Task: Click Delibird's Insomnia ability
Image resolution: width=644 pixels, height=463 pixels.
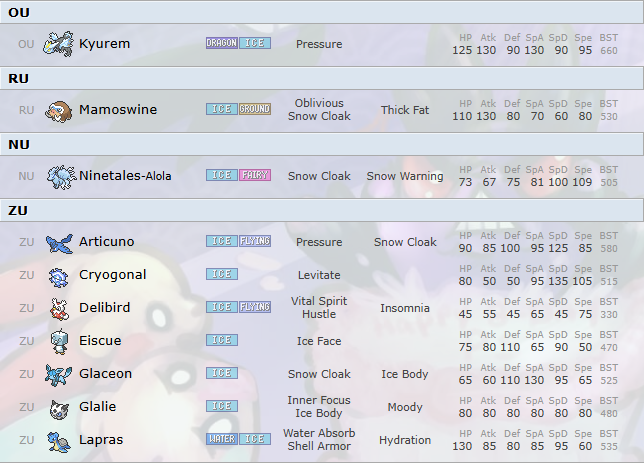Action: (x=405, y=308)
